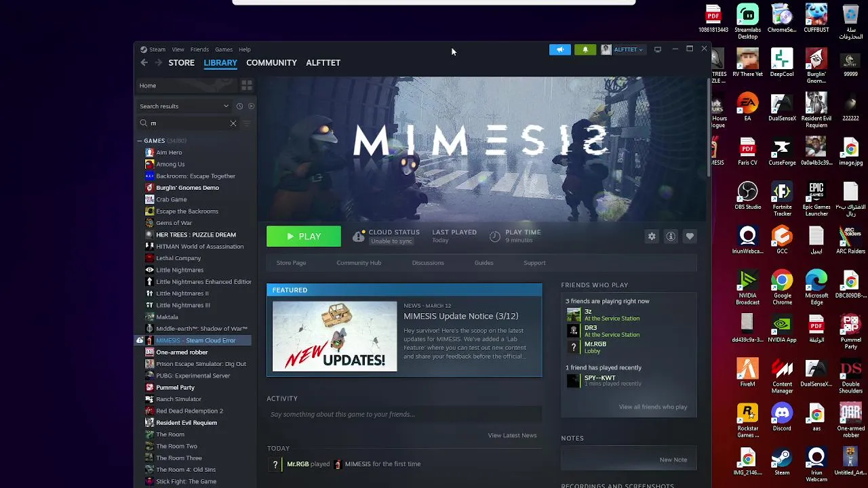The width and height of the screenshot is (868, 488).
Task: Switch to the COMMUNITY tab
Action: click(x=271, y=62)
